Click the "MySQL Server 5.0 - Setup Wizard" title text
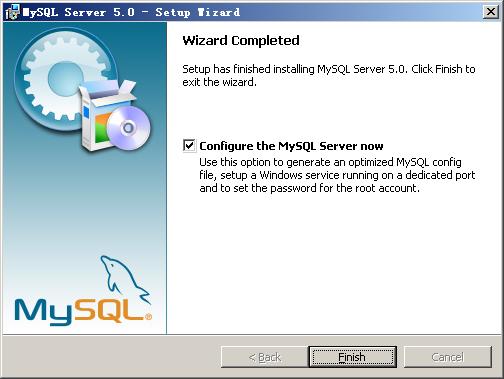Screen dimensions: 504x379 pyautogui.click(x=131, y=12)
